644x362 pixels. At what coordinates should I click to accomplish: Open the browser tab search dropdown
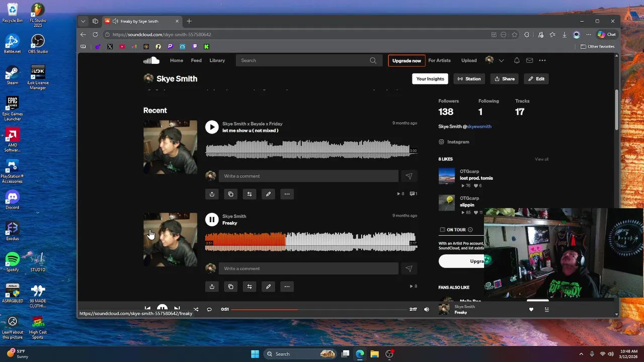(83, 21)
